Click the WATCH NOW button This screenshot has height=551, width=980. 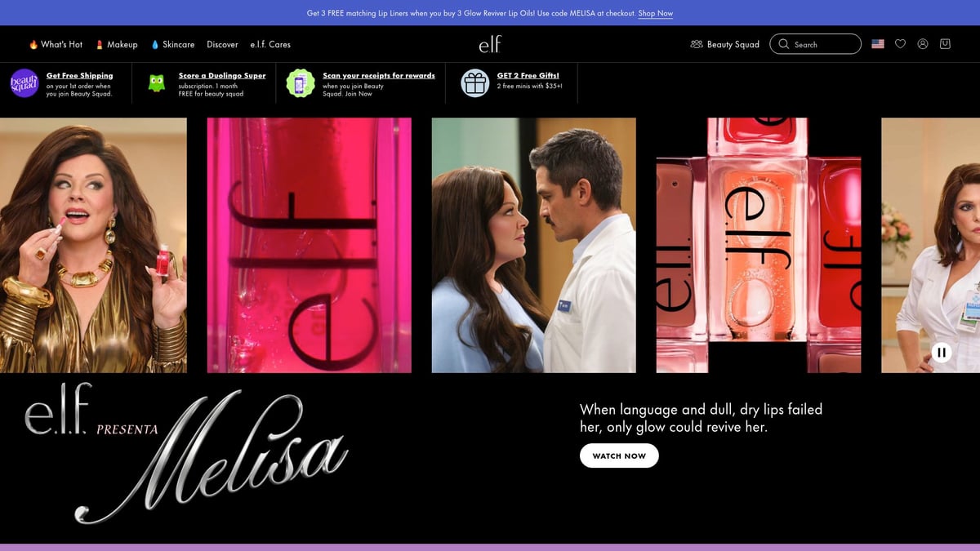(x=619, y=455)
